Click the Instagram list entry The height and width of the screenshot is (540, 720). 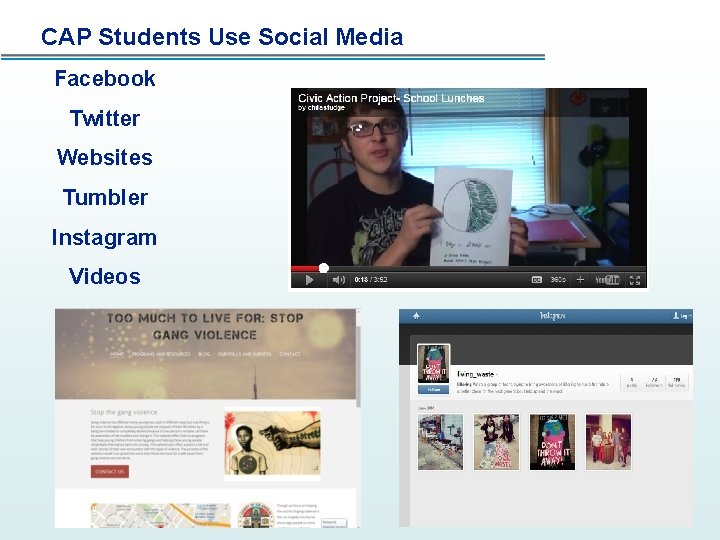click(104, 237)
